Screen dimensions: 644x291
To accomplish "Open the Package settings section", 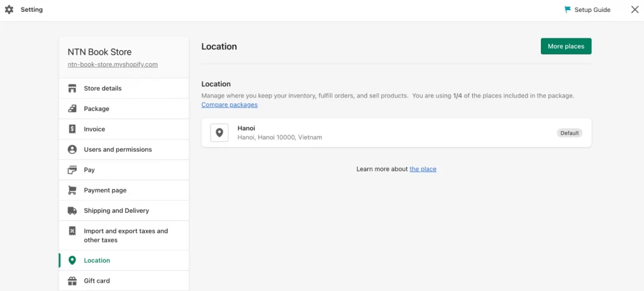I will (x=124, y=109).
